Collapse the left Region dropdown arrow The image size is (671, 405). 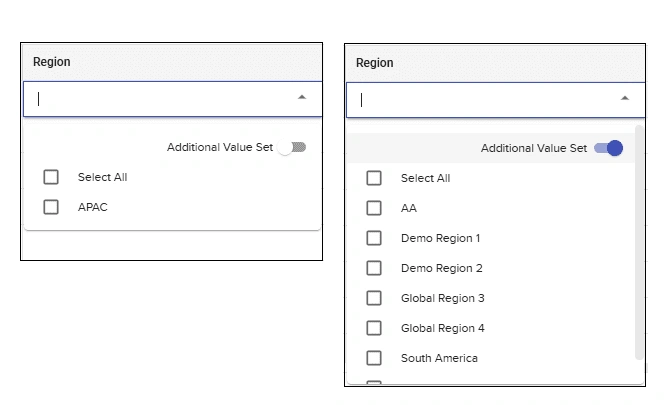pyautogui.click(x=302, y=98)
